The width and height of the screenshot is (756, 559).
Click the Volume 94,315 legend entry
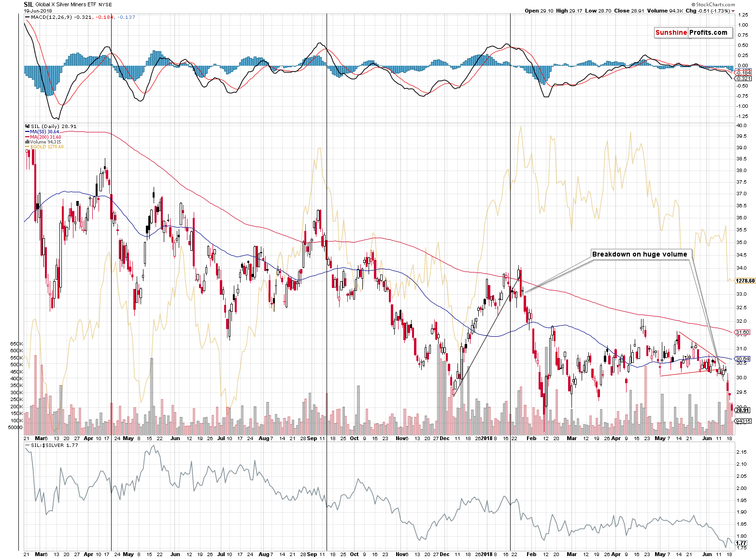(43, 142)
